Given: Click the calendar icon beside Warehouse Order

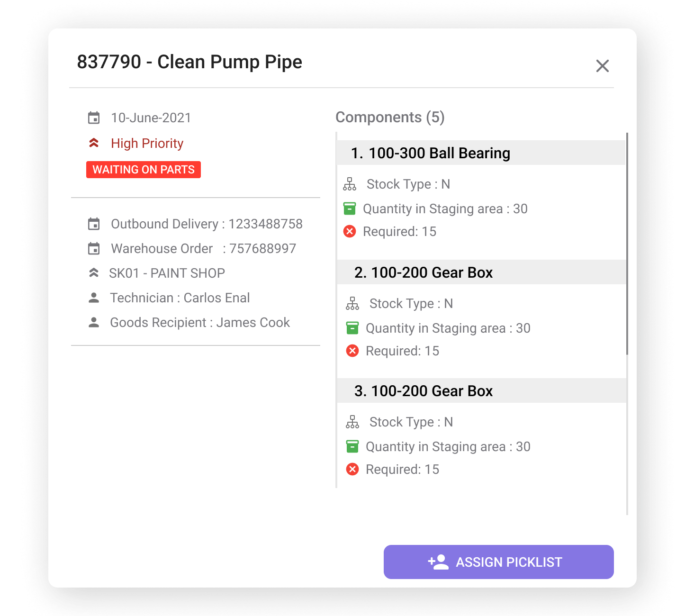Looking at the screenshot, I should pyautogui.click(x=94, y=249).
